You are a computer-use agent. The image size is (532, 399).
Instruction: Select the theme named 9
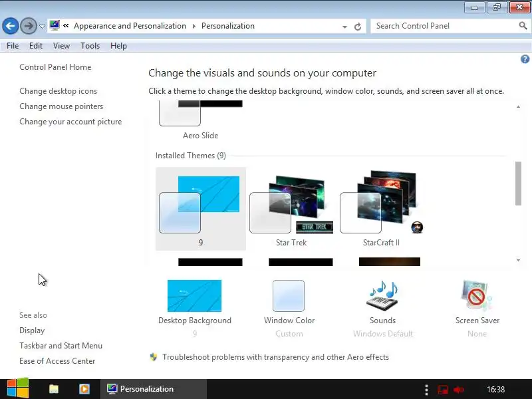[x=201, y=209]
